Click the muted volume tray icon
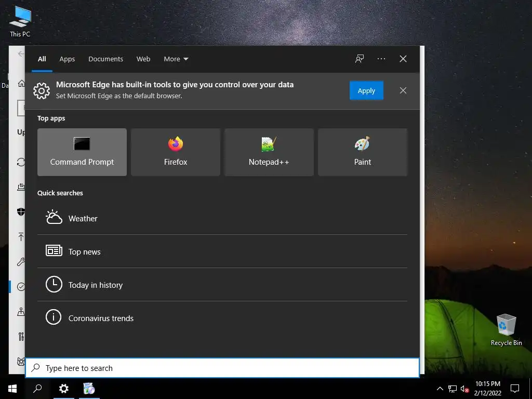 click(464, 389)
